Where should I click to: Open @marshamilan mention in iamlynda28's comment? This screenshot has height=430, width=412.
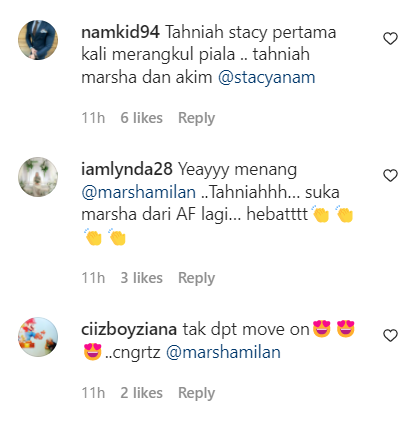click(x=139, y=192)
